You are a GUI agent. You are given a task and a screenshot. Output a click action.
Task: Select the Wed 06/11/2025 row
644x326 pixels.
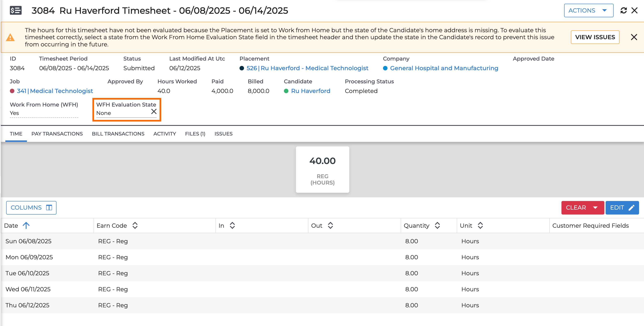pos(322,289)
